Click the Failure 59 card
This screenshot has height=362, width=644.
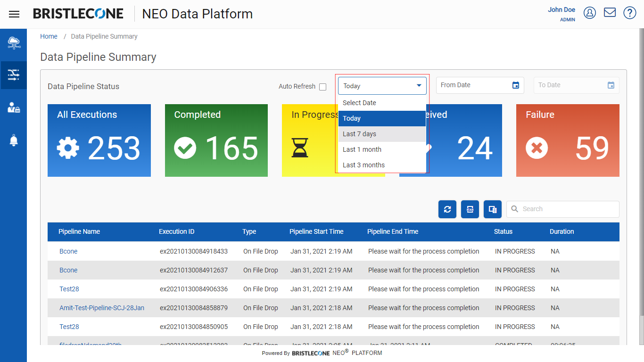[x=568, y=140]
